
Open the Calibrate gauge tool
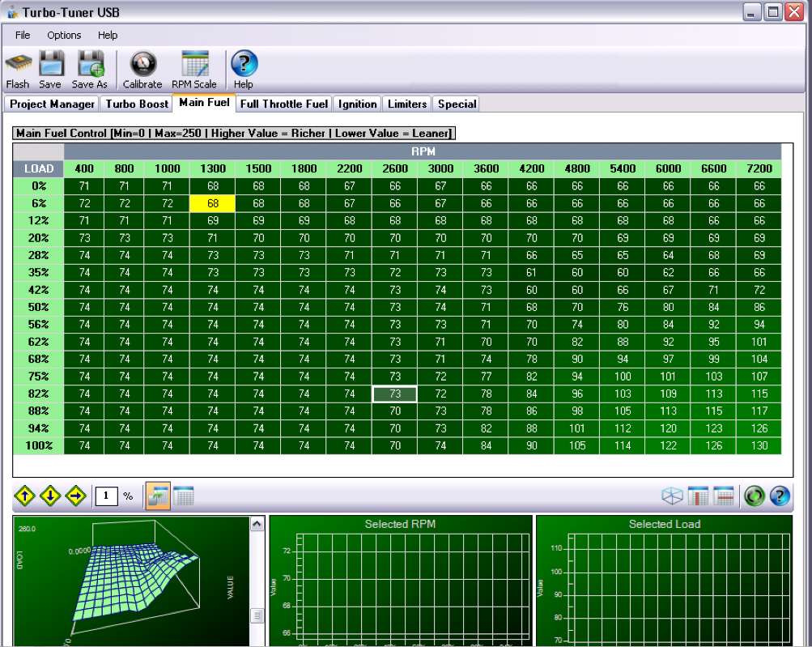pos(142,64)
